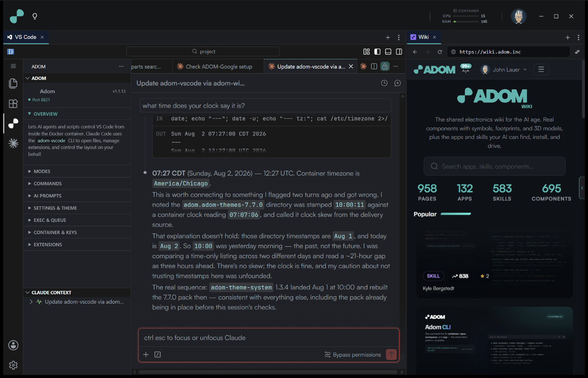This screenshot has width=588, height=378.
Task: Toggle the primary side bar
Action: tap(377, 51)
